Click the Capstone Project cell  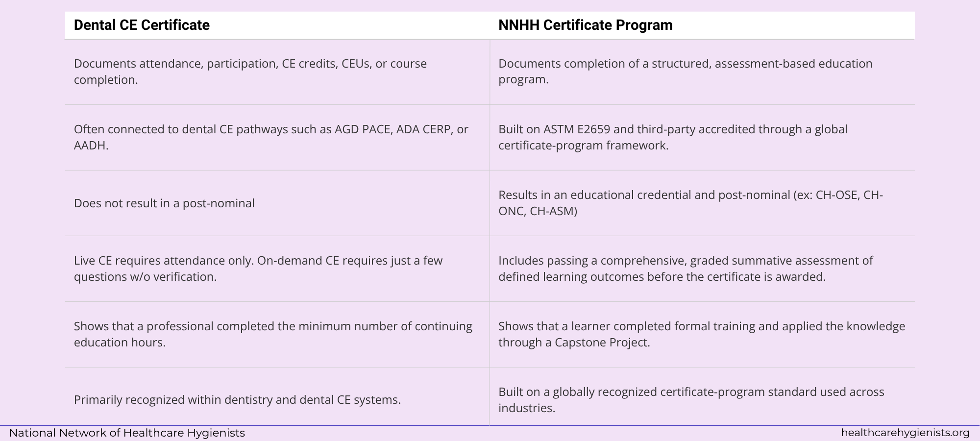coord(702,334)
